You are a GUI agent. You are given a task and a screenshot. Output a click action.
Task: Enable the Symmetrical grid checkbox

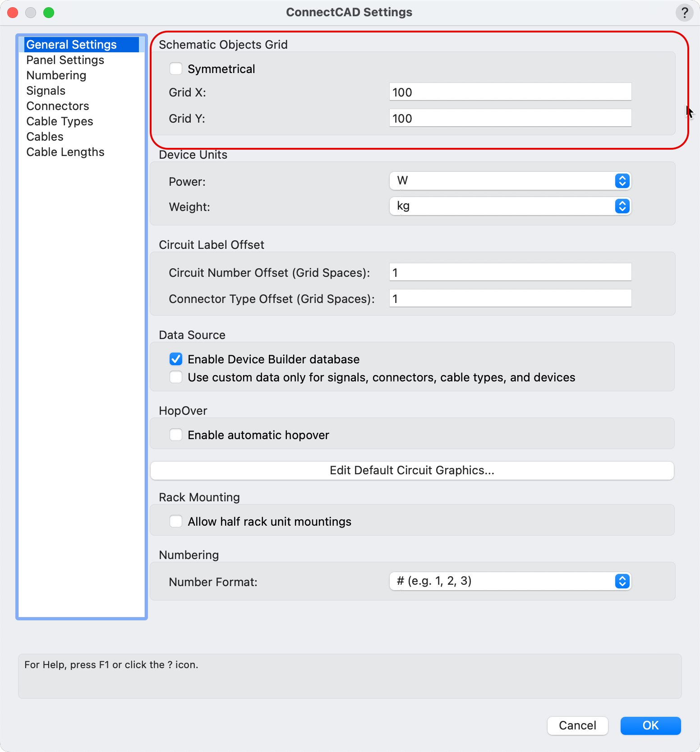coord(176,69)
